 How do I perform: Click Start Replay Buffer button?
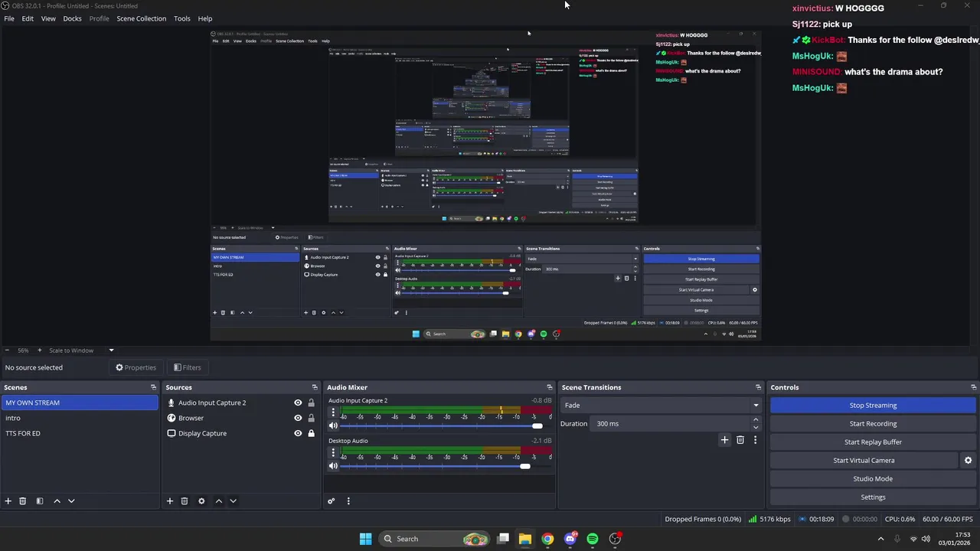[873, 442]
